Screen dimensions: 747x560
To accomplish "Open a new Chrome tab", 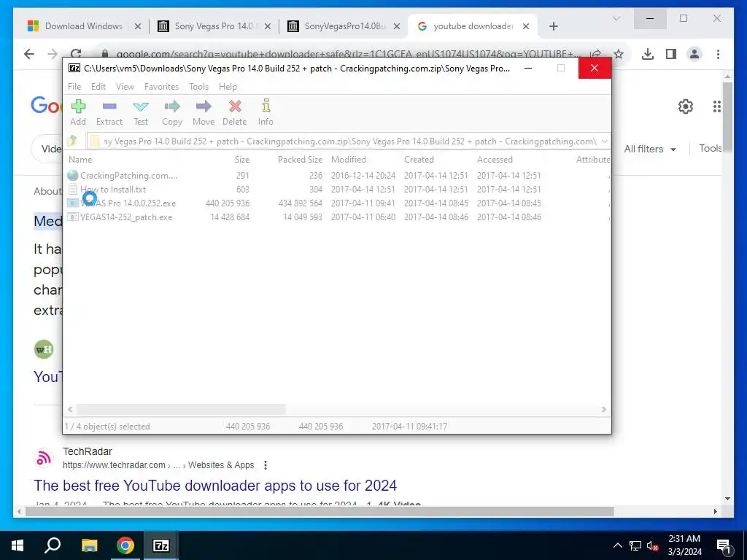I will [x=553, y=26].
